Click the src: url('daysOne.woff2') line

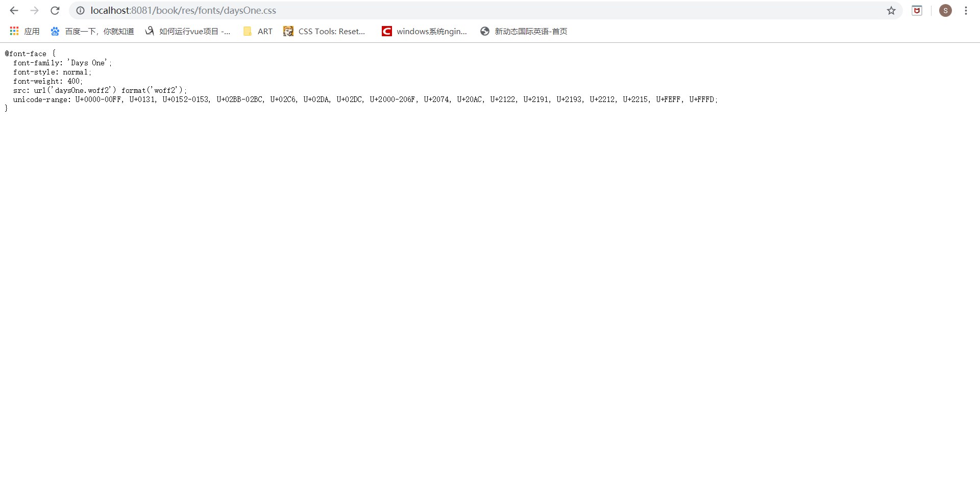point(65,90)
